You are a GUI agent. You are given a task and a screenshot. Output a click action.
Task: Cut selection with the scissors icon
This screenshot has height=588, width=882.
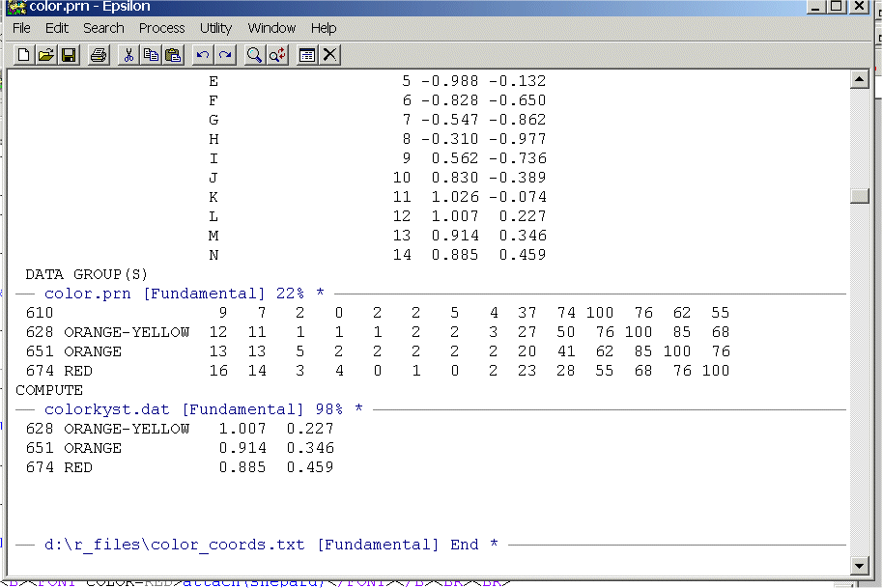click(128, 55)
